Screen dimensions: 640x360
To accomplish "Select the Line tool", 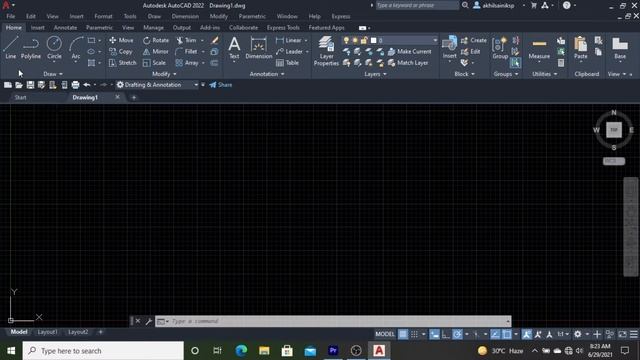I will tap(11, 48).
